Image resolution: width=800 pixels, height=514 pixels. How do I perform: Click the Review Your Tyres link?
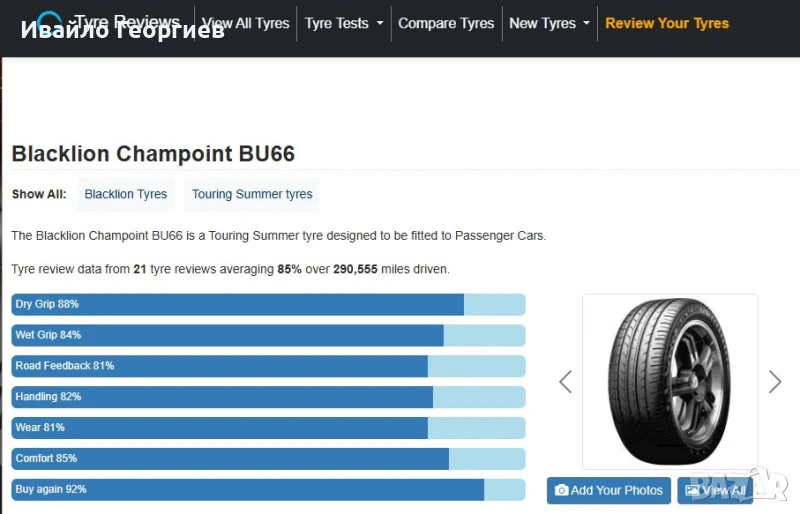667,23
